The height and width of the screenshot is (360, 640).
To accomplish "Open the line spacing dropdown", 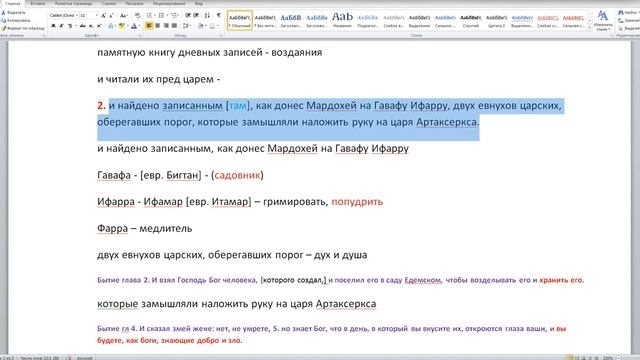I will coord(187,26).
